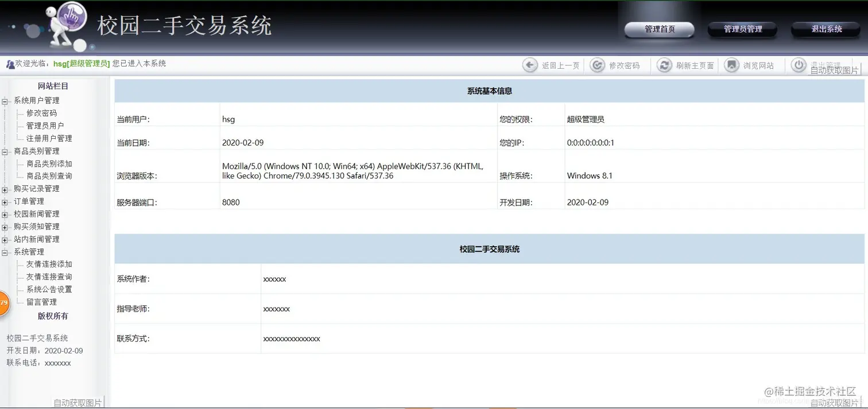Screen dimensions: 868x409
Task: Click the Windows 8.1 operating system value
Action: pyautogui.click(x=590, y=176)
